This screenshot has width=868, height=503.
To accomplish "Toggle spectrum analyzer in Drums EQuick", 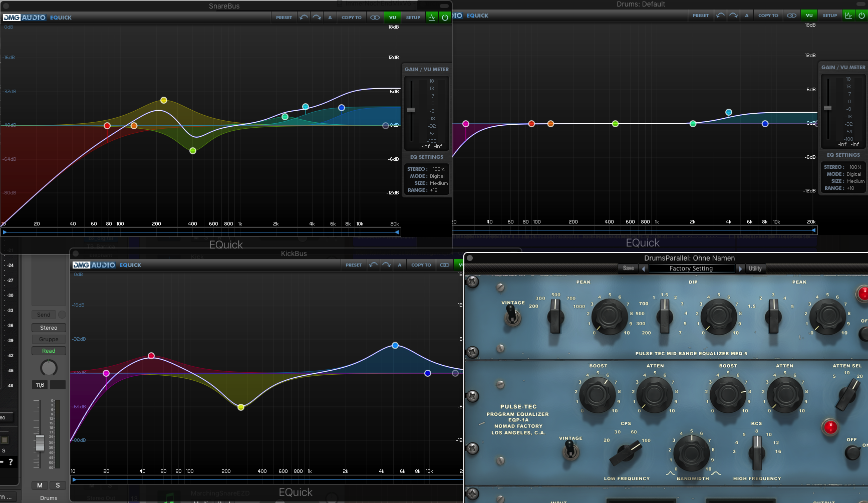I will [848, 15].
